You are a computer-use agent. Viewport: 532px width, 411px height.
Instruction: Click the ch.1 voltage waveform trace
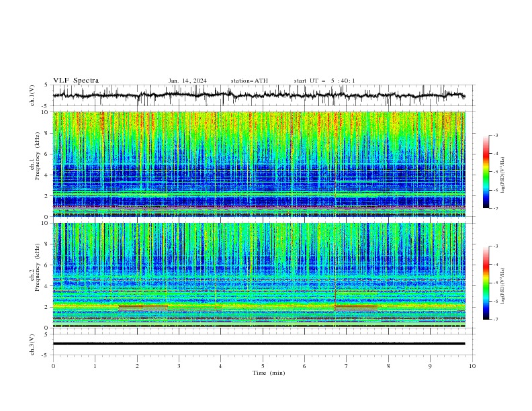click(259, 95)
